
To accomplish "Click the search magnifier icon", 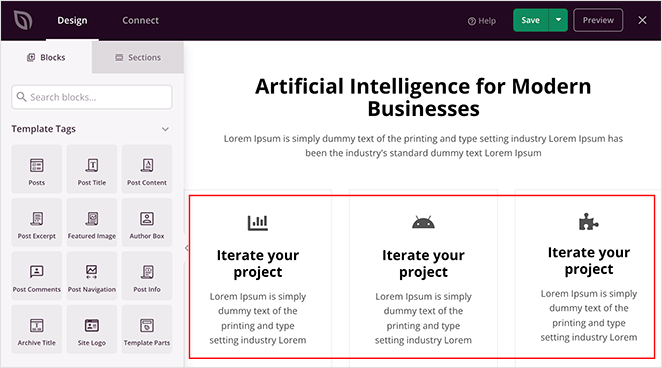I will pos(21,97).
